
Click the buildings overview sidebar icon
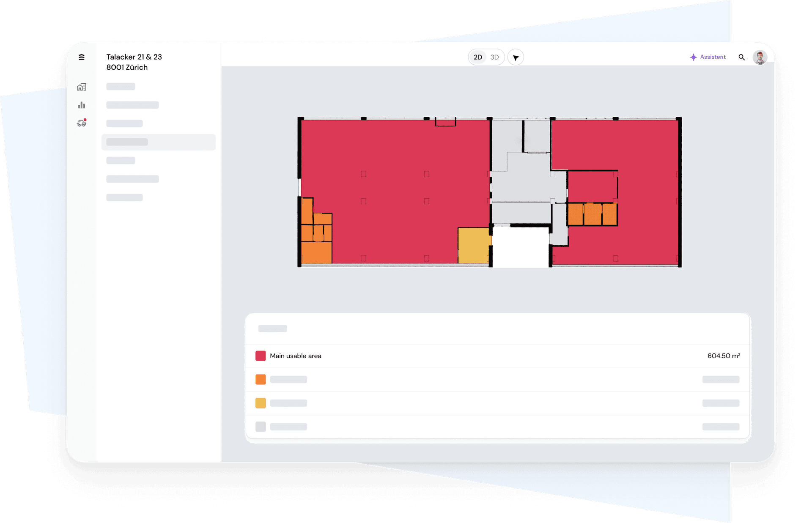tap(82, 87)
